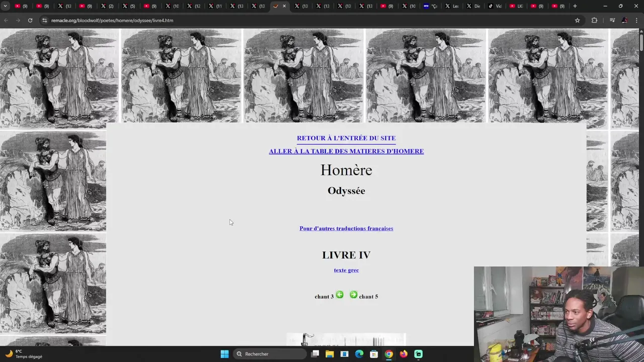Screen dimensions: 644x362
Task: Go forward with the browser forward arrow
Action: coord(18,20)
